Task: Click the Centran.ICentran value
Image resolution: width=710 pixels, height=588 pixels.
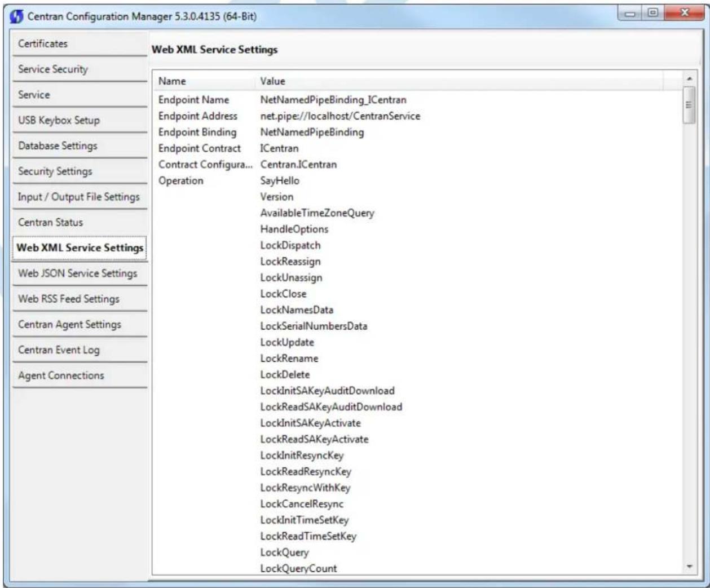Action: pyautogui.click(x=298, y=165)
